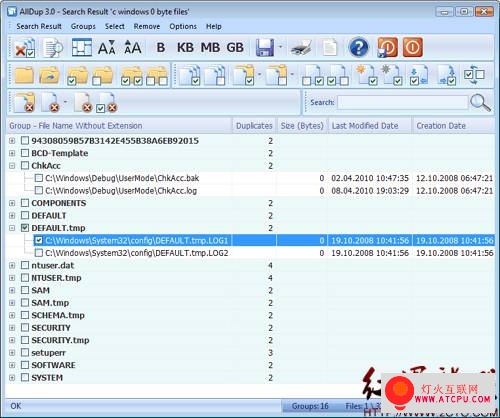Click the invert selection icon with circular arrows
Screen dimensions: 500x418
(x=474, y=75)
